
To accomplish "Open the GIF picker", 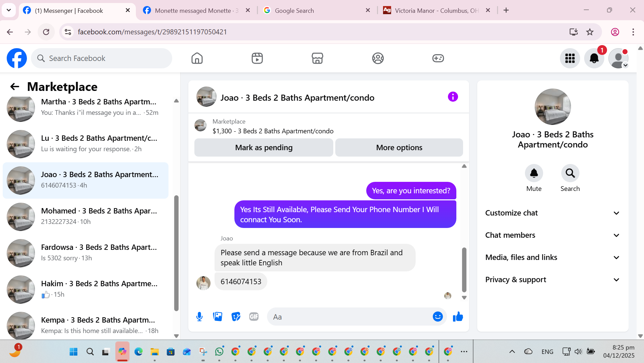I will [254, 317].
